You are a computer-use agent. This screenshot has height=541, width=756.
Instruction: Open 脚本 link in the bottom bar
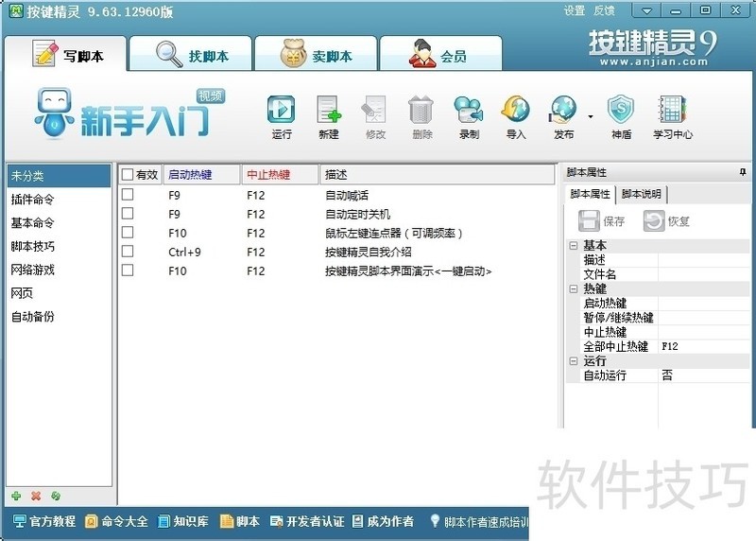click(240, 521)
